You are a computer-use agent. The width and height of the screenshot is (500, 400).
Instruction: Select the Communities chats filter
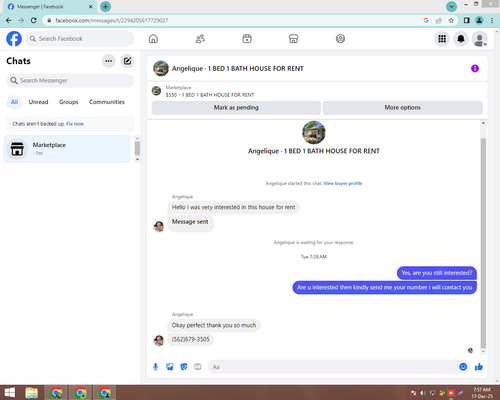point(107,102)
